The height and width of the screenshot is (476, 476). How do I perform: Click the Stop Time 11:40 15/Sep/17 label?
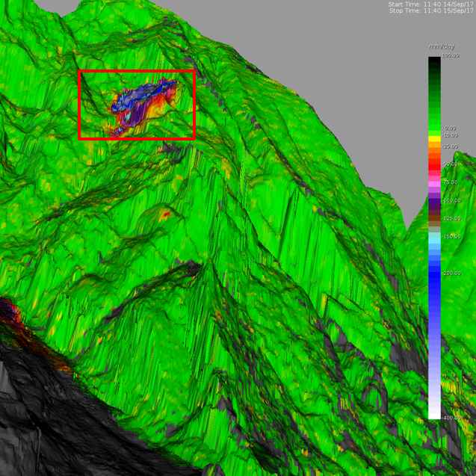pyautogui.click(x=431, y=11)
